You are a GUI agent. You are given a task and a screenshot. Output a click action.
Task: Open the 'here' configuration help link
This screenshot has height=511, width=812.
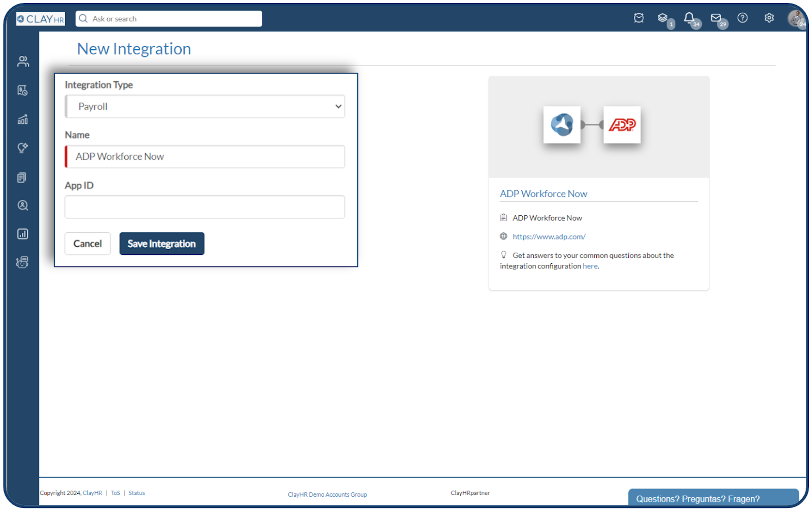click(x=590, y=266)
